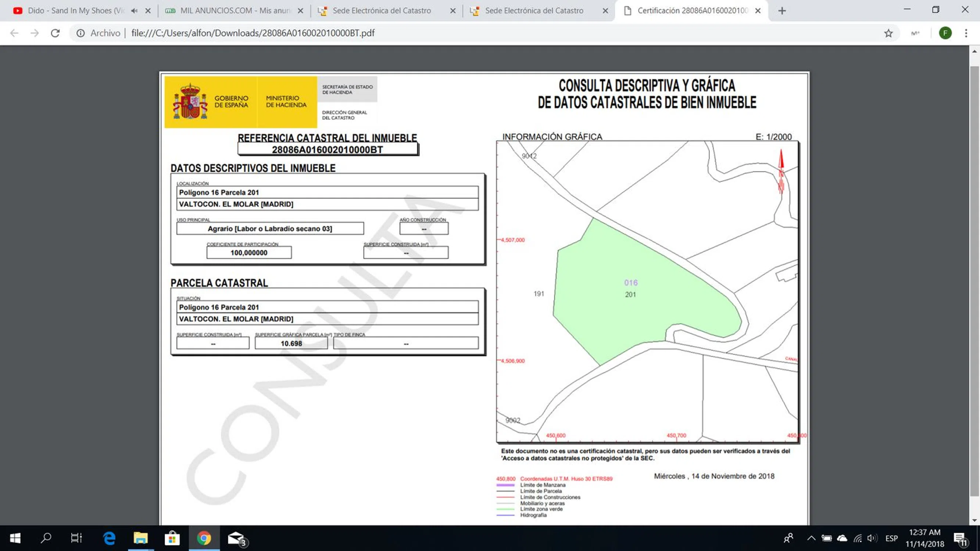The width and height of the screenshot is (980, 551).
Task: Open the volume control in the system tray
Action: (x=872, y=538)
